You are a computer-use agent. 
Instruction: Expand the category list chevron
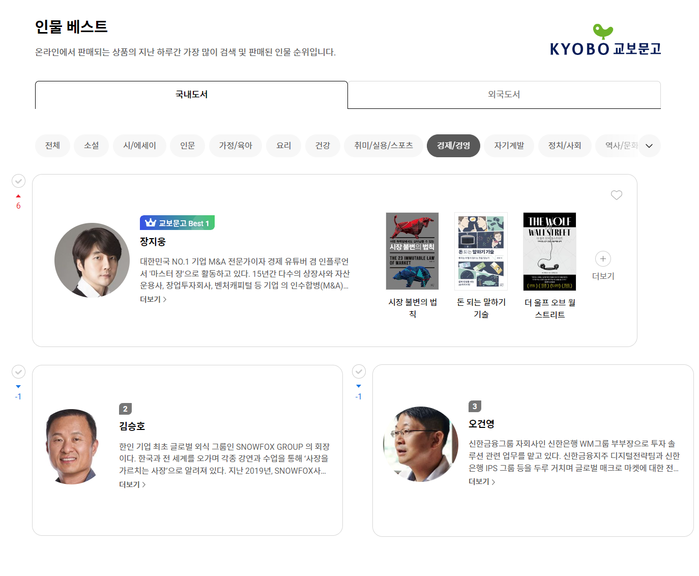coord(650,146)
